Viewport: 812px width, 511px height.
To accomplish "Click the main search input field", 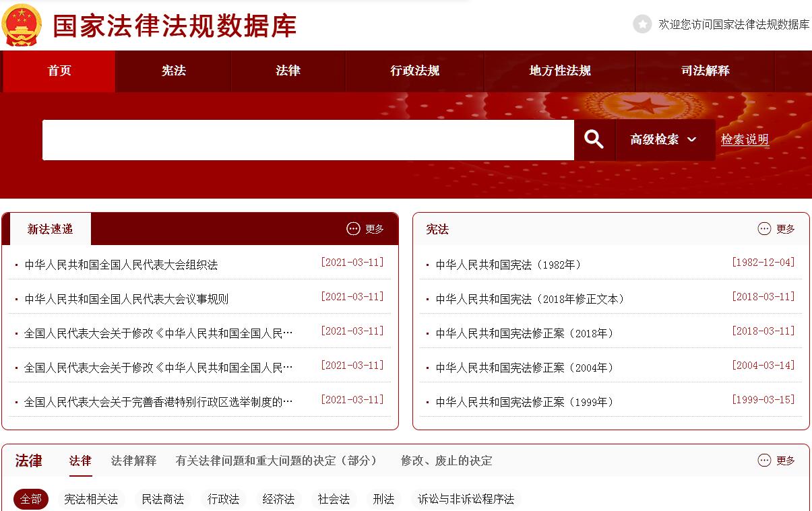I will (308, 140).
